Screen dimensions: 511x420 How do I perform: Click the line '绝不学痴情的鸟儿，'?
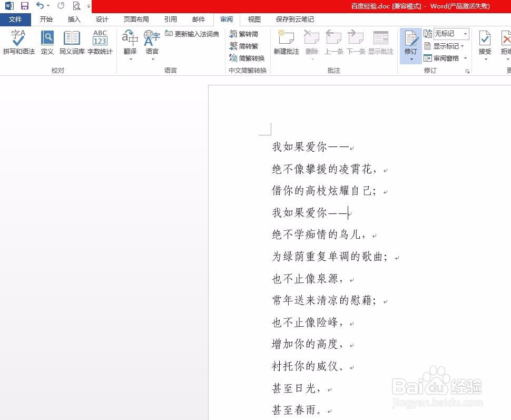click(x=319, y=235)
